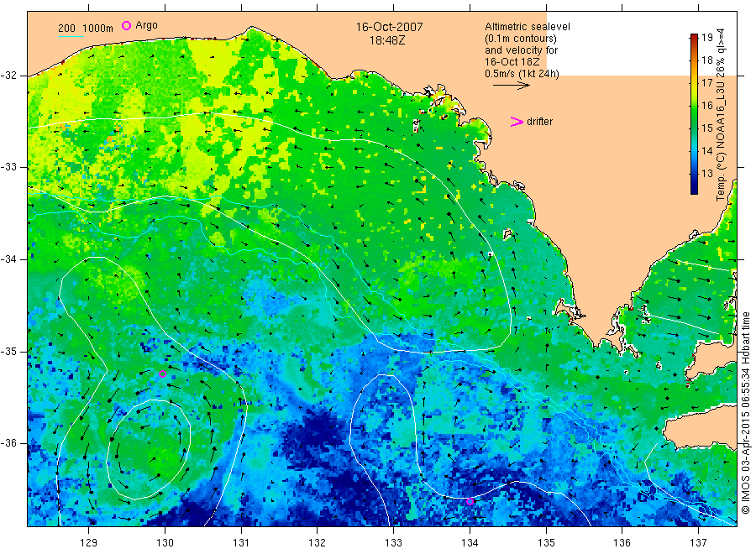Click the latitude label -33
This screenshot has height=554, width=756.
tap(8, 167)
